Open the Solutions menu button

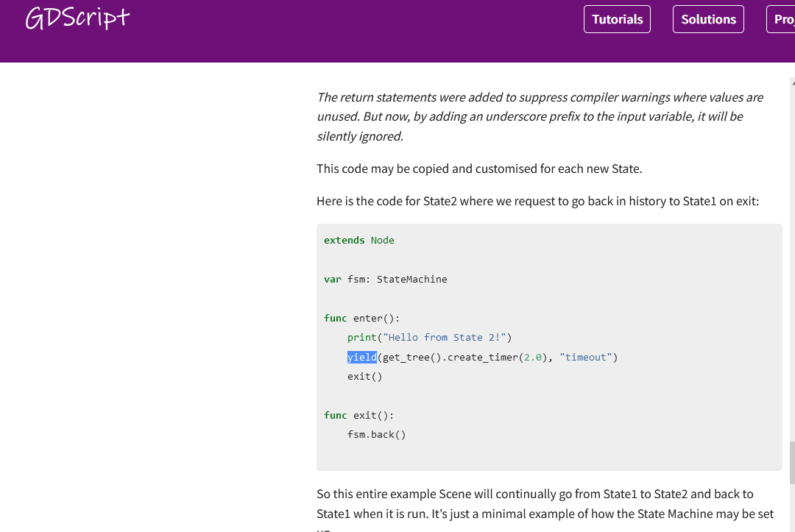click(708, 19)
